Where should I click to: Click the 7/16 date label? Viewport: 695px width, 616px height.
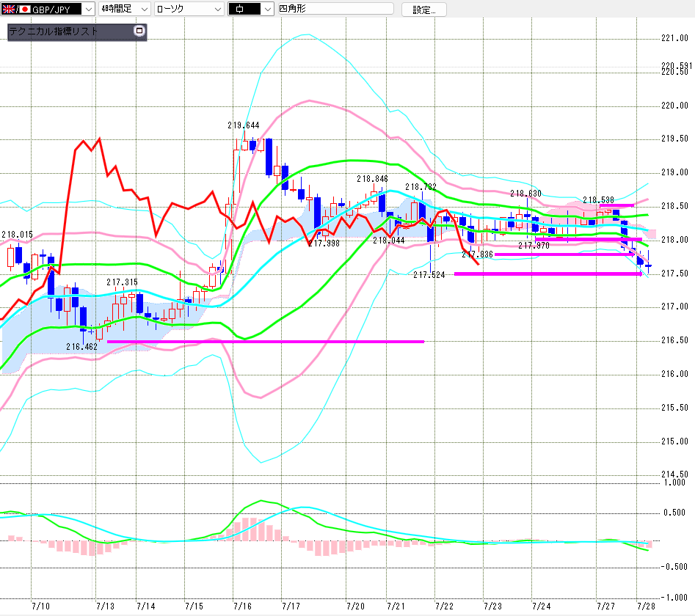(x=242, y=606)
